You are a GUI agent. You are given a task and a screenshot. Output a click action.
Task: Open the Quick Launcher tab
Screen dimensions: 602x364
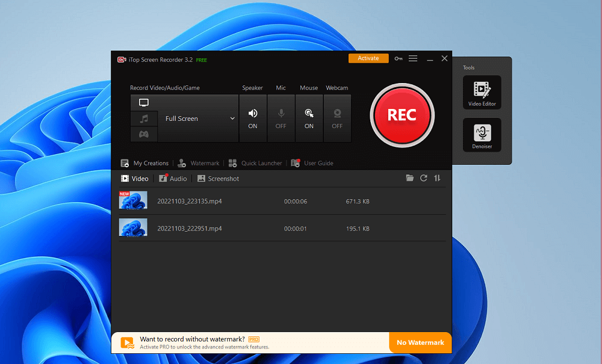pos(255,163)
